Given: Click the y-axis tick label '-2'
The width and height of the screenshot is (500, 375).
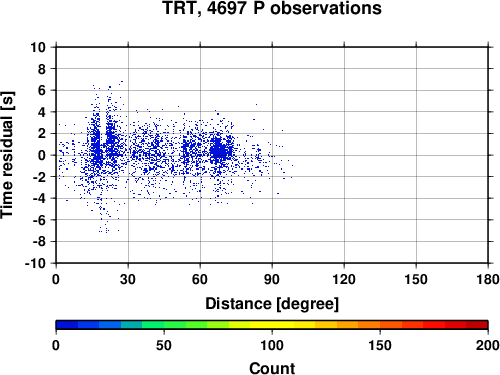Looking at the screenshot, I should tap(39, 177).
